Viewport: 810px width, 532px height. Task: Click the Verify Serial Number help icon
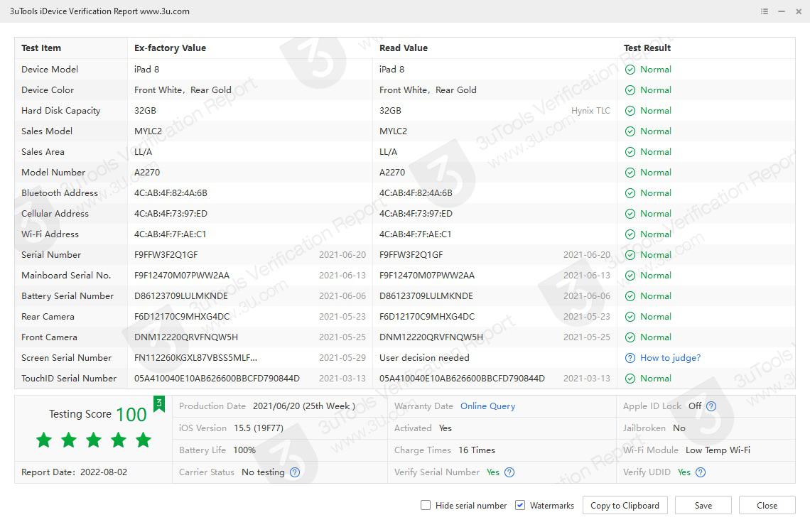click(509, 472)
